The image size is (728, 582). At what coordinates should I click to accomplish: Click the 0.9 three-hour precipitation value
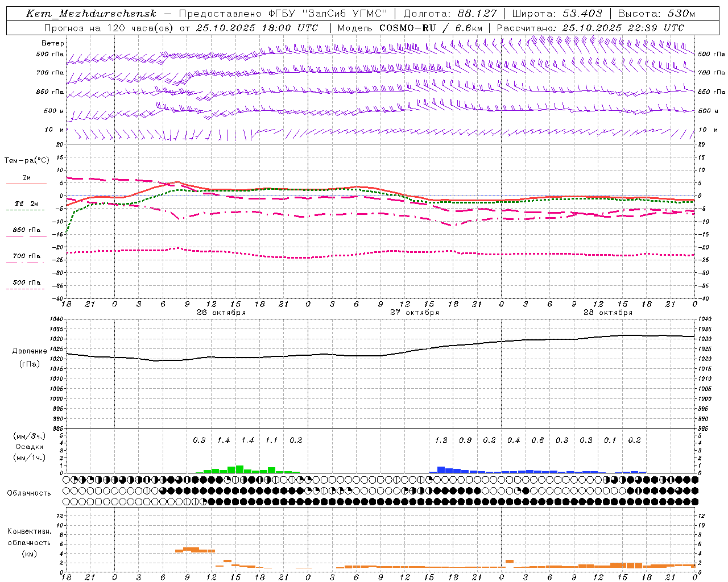pos(465,440)
